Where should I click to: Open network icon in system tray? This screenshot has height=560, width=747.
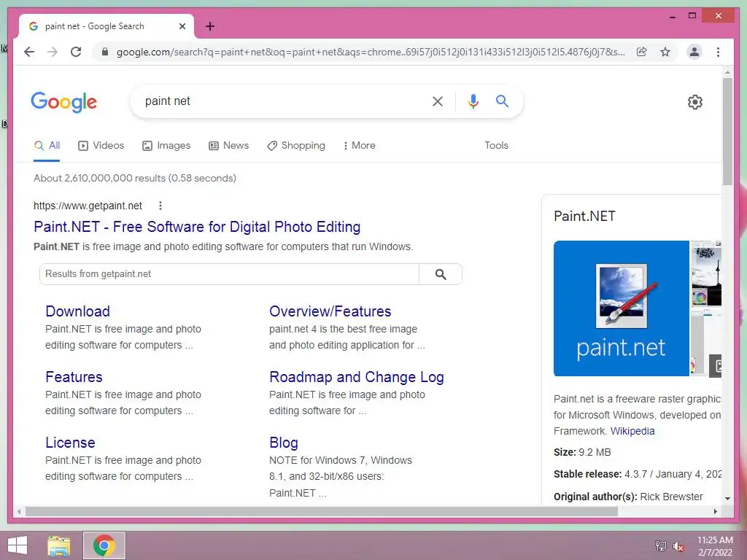(x=660, y=545)
